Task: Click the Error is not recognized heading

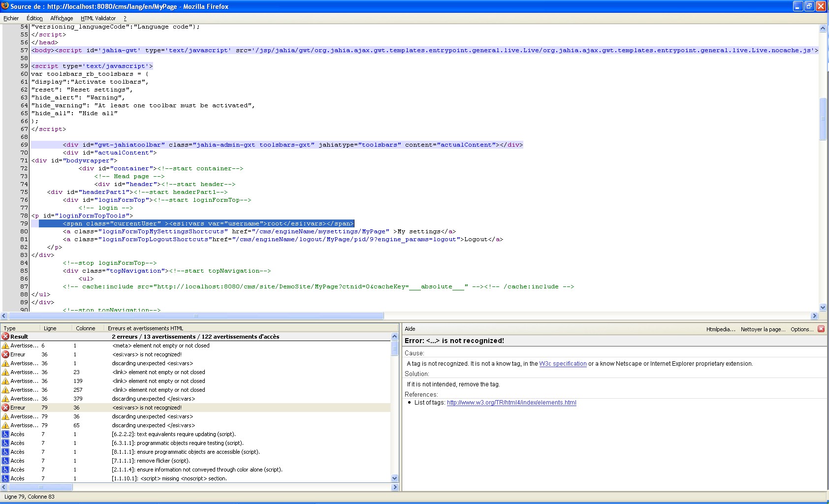Action: coord(454,341)
